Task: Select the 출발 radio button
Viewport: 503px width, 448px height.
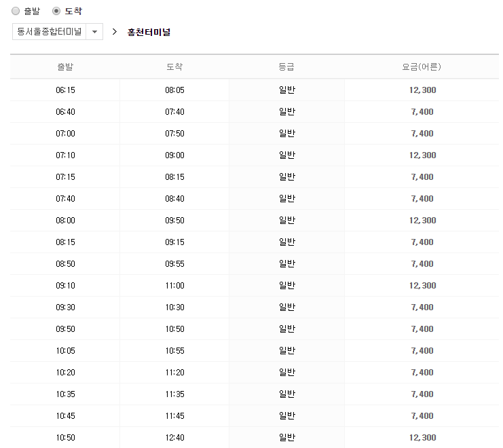Action: pos(16,11)
